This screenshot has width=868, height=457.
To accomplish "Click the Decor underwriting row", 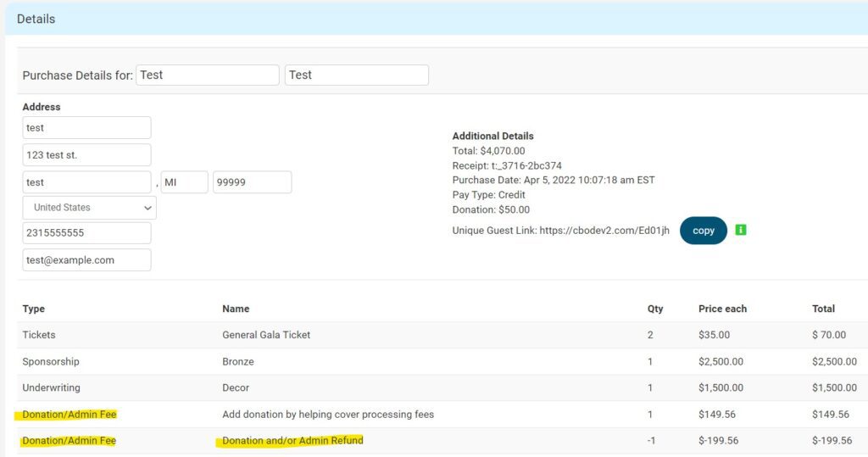I will (x=236, y=387).
